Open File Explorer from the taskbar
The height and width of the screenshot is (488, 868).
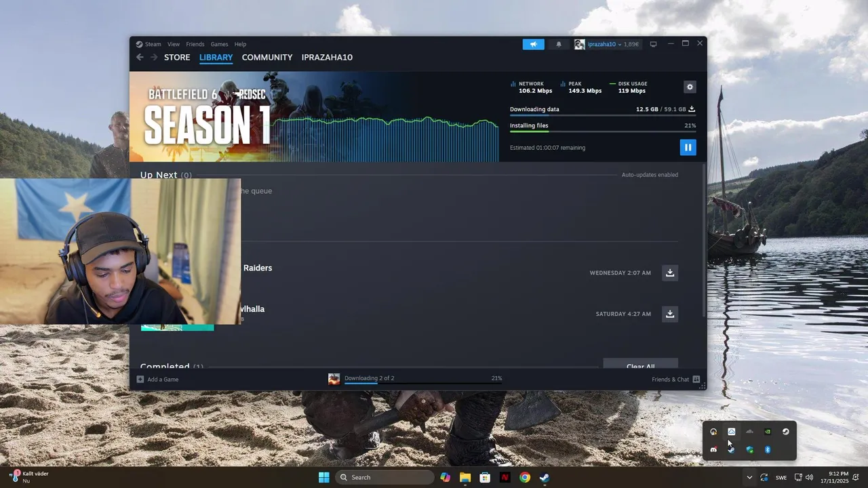[x=465, y=477]
